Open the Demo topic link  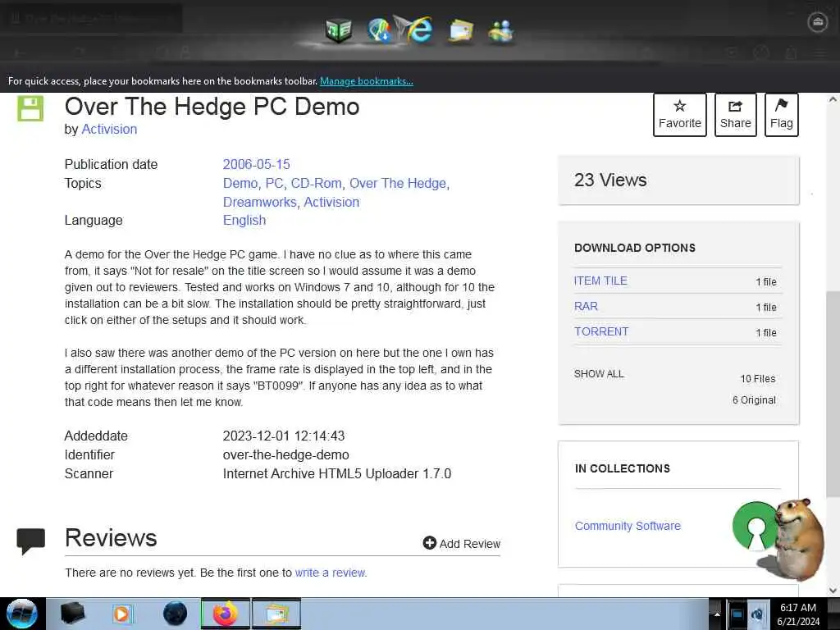240,183
